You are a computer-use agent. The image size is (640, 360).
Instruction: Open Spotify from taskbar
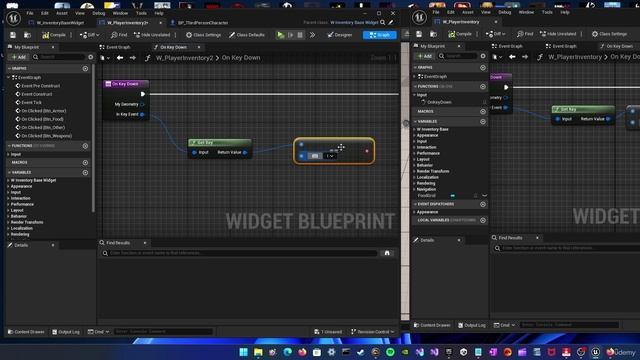(390, 352)
